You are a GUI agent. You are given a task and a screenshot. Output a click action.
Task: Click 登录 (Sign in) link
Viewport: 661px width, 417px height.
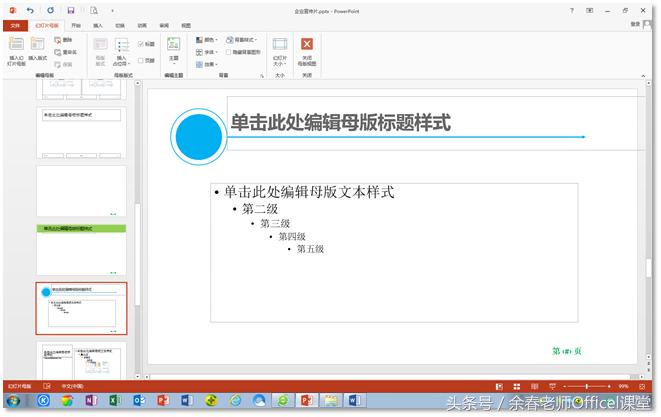point(635,24)
